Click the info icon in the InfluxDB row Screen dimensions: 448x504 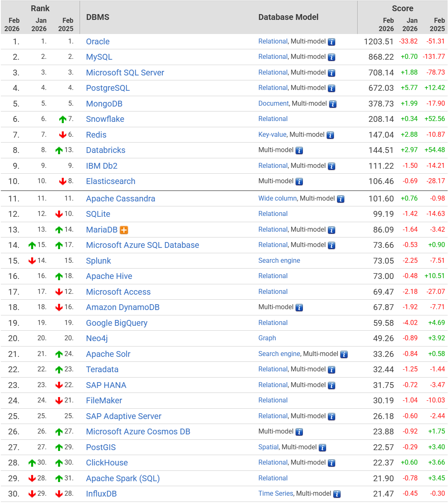(337, 494)
